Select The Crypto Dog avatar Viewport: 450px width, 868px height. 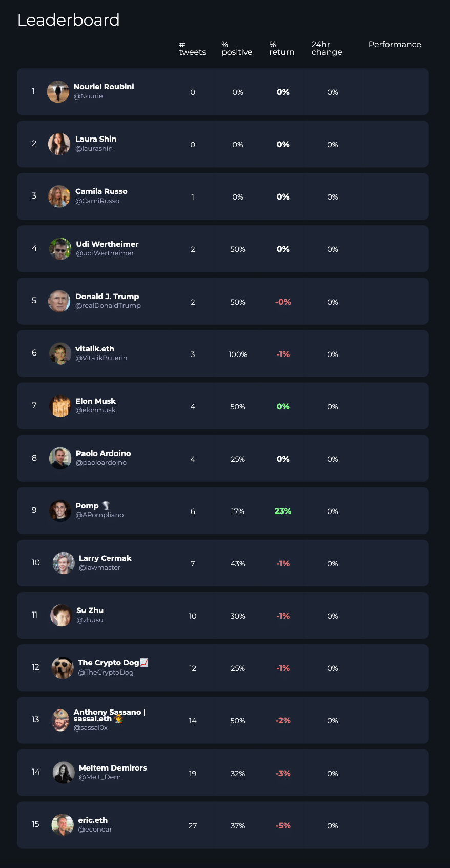(x=63, y=667)
